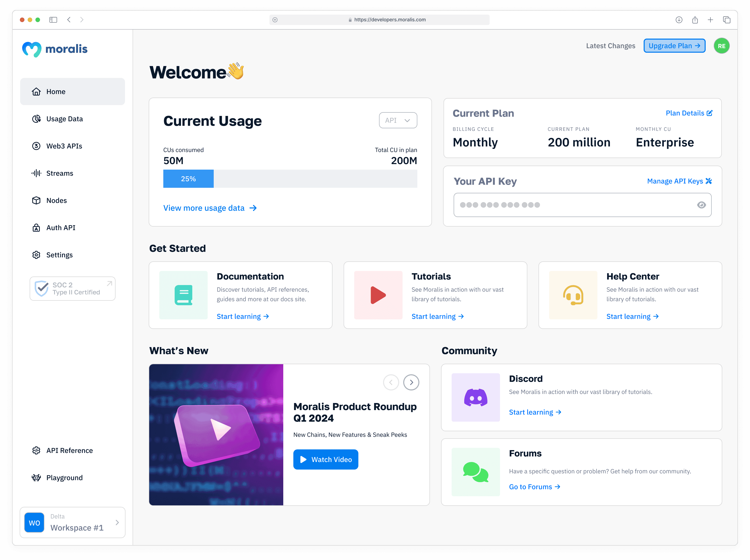750x560 pixels.
Task: Open Streams in the sidebar
Action: [x=73, y=173]
